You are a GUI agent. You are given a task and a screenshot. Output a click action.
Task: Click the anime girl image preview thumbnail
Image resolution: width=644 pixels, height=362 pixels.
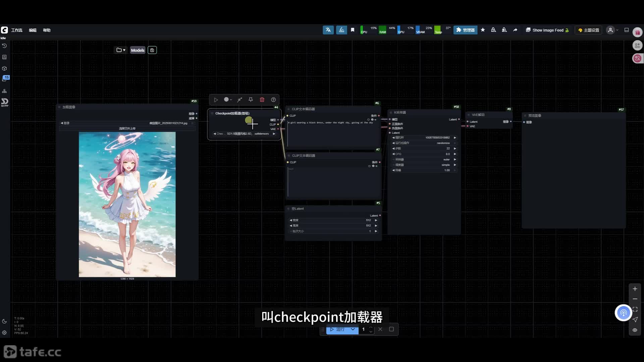[x=127, y=204]
